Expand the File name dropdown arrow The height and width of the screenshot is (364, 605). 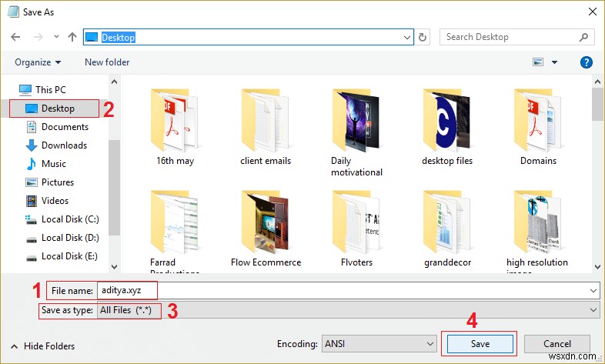(593, 291)
